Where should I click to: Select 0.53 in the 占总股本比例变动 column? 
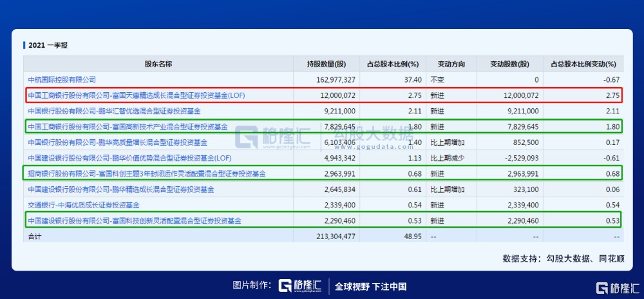[x=613, y=220]
